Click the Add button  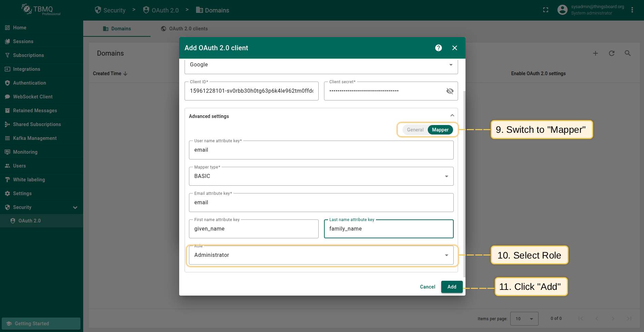pyautogui.click(x=452, y=287)
